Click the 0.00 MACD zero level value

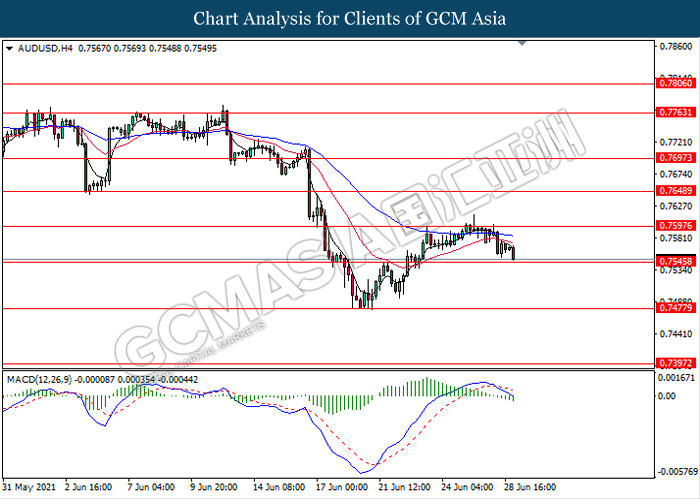coord(668,396)
